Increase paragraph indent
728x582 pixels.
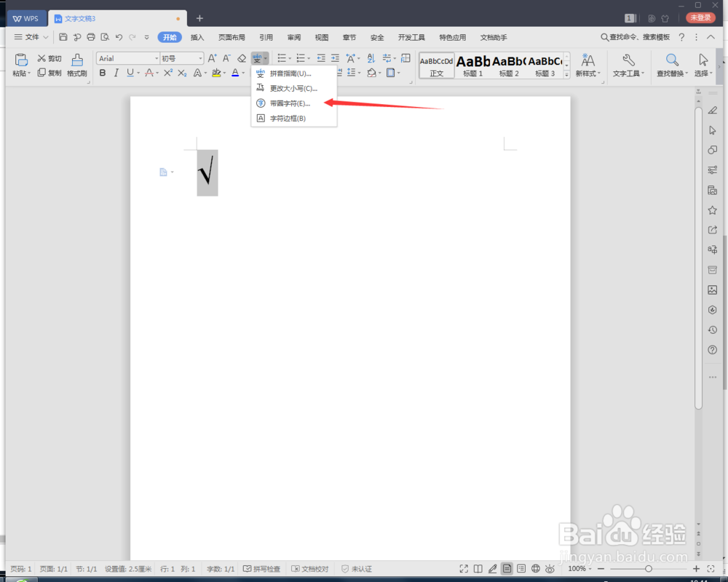pos(335,58)
